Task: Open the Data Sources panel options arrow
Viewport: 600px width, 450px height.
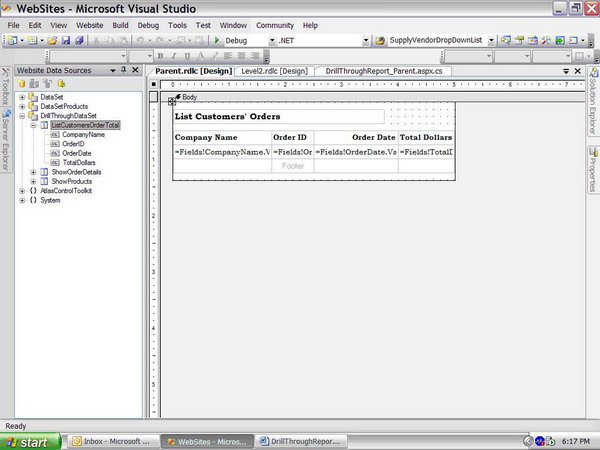Action: [x=112, y=70]
